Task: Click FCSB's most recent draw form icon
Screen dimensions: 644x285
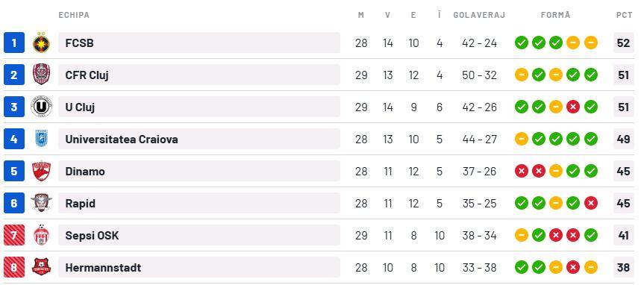Action: point(590,43)
